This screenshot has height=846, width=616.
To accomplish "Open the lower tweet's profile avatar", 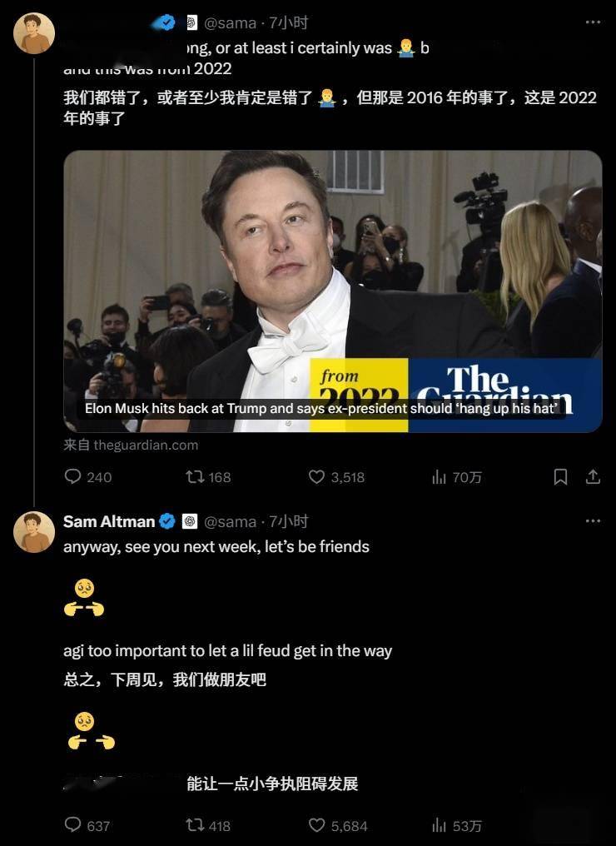I will [34, 532].
